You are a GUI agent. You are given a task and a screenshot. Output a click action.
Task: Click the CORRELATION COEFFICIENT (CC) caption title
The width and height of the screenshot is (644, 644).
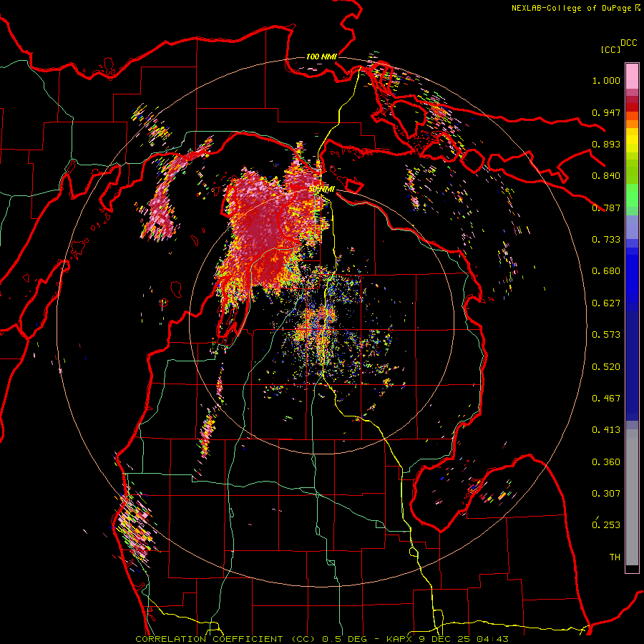[225, 639]
